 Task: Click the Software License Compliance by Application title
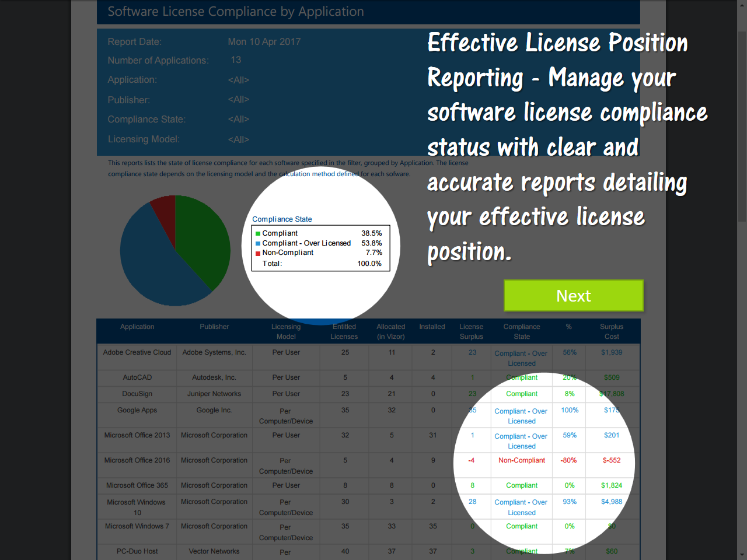(236, 12)
